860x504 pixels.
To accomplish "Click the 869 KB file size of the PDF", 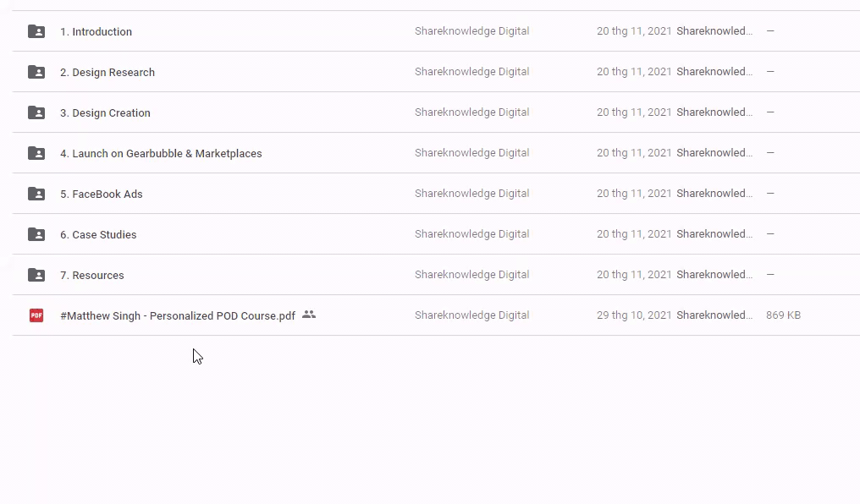I will coord(783,315).
